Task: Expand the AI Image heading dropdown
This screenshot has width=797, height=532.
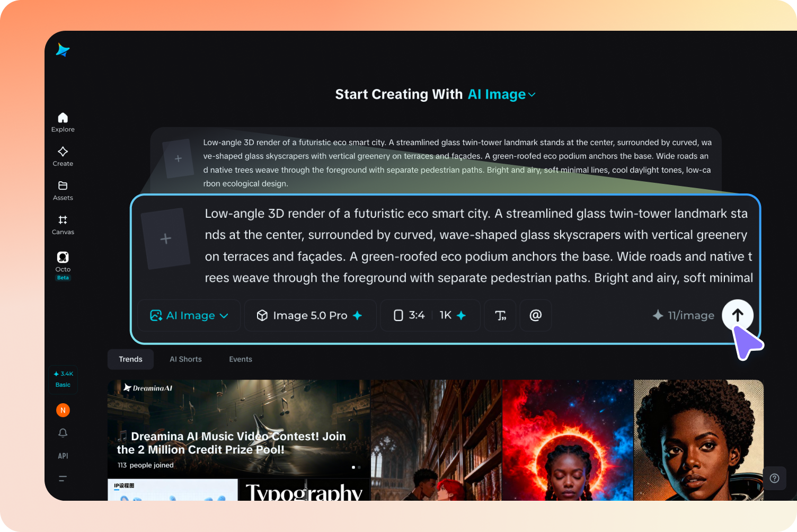Action: pos(501,94)
